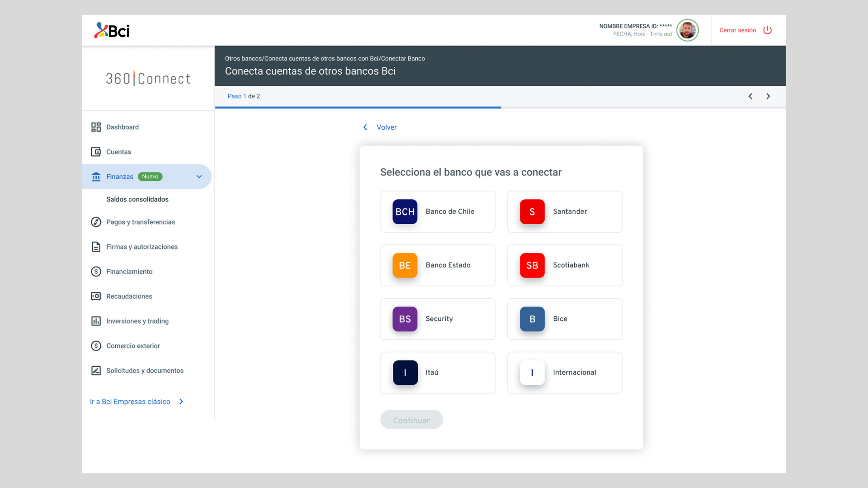Open Comercio exterior menu item
Viewport: 868px width, 488px height.
pos(133,346)
